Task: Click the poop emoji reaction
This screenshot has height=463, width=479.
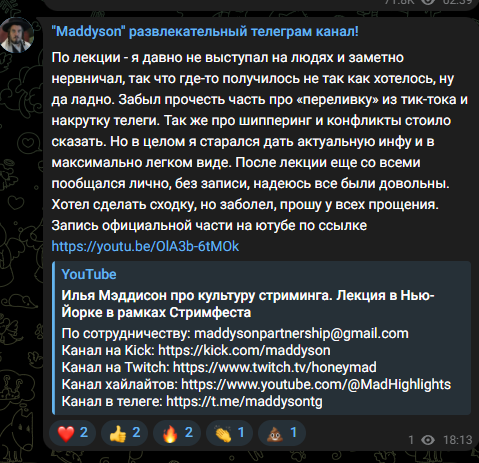Action: [x=282, y=433]
